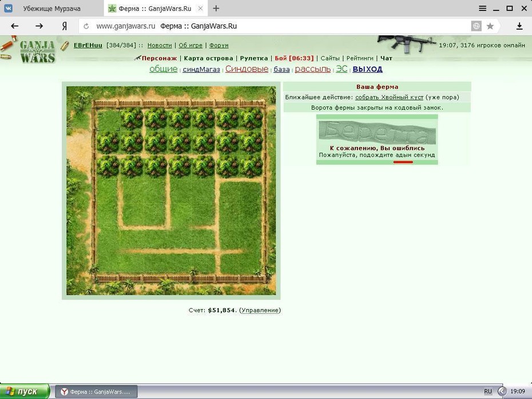Open the Карта острова menu item
The width and height of the screenshot is (532, 399).
(208, 58)
